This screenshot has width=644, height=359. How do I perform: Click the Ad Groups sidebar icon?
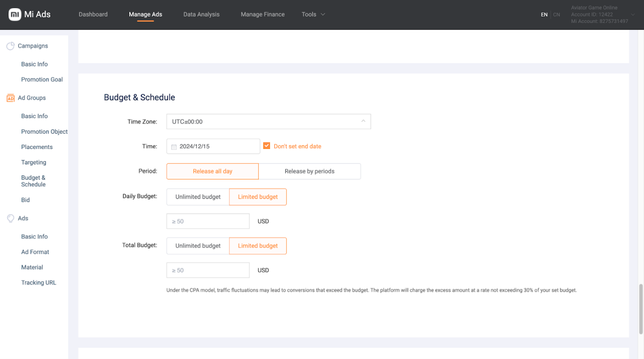[10, 98]
